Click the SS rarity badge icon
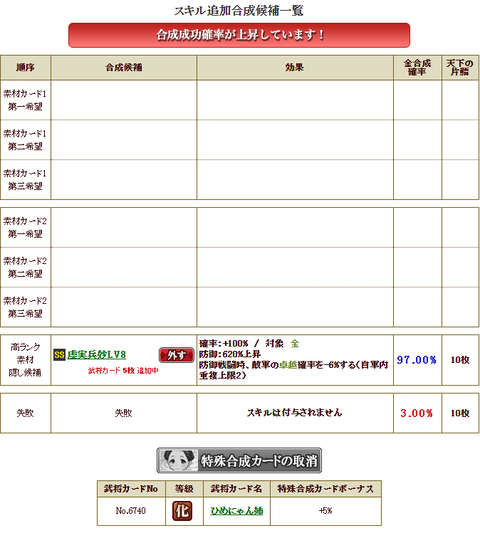This screenshot has height=533, width=480. coord(59,355)
